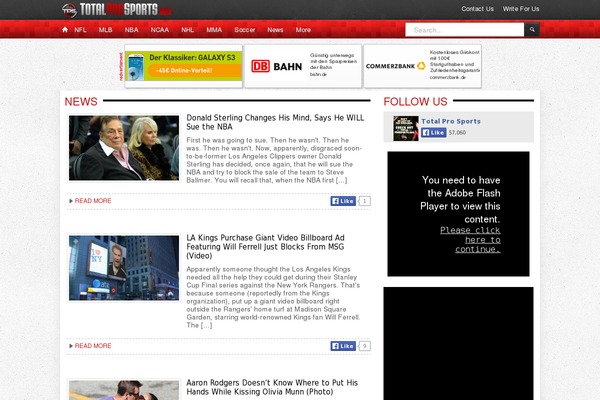
Task: Open the MMA menu item
Action: pyautogui.click(x=214, y=30)
